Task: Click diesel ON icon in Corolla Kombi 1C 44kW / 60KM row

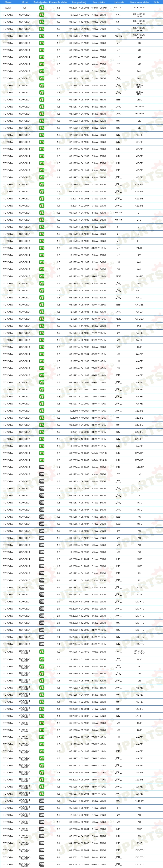Action: (42, 808)
